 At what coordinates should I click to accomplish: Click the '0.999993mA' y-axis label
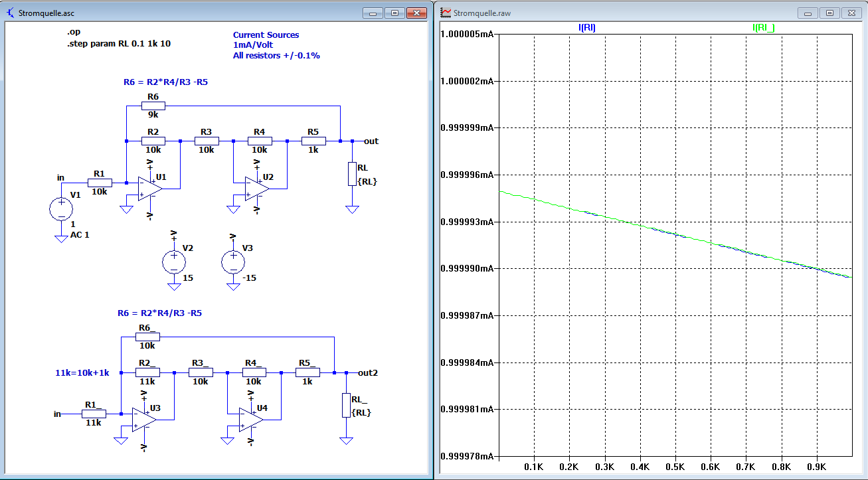coord(468,222)
